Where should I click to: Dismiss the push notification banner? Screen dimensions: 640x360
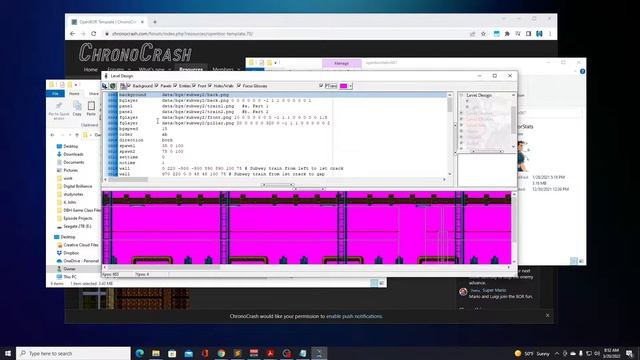click(548, 316)
